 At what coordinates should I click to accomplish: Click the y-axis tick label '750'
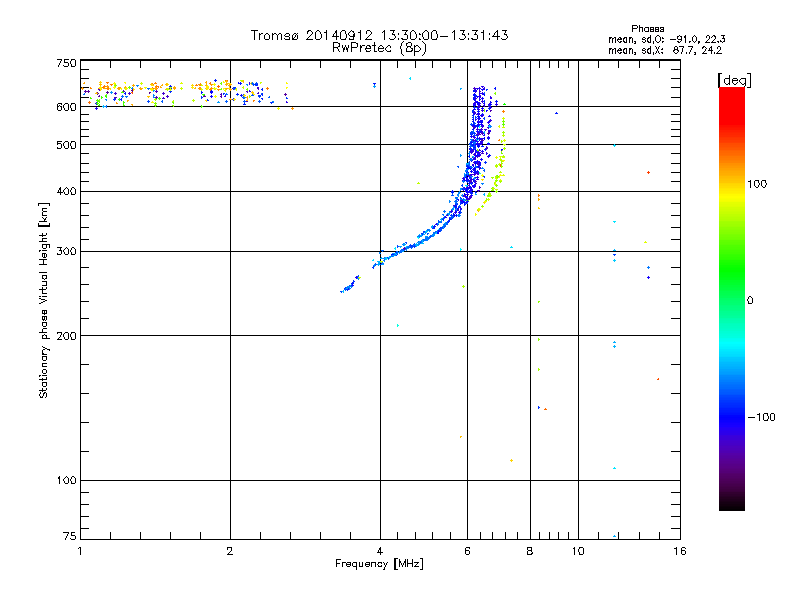[66, 63]
